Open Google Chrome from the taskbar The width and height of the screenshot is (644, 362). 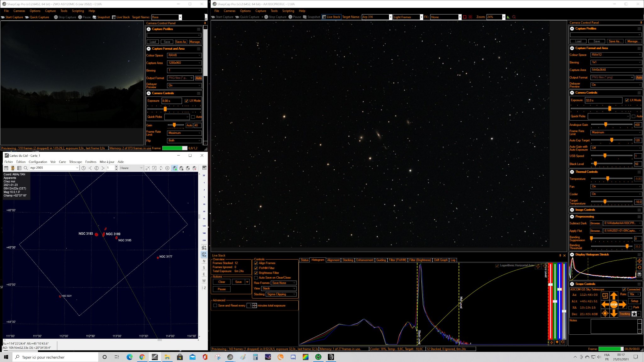tap(142, 357)
